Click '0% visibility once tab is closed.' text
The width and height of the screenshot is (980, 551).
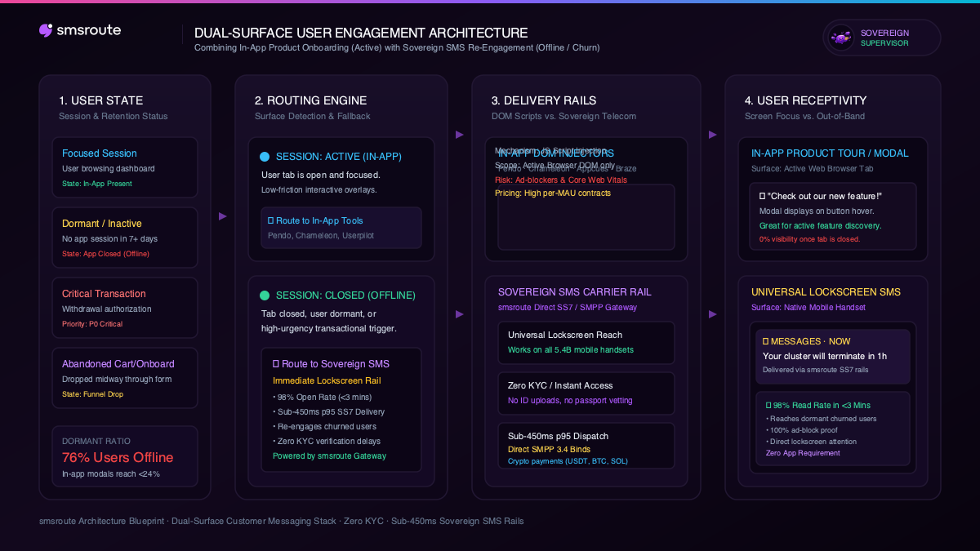(809, 239)
